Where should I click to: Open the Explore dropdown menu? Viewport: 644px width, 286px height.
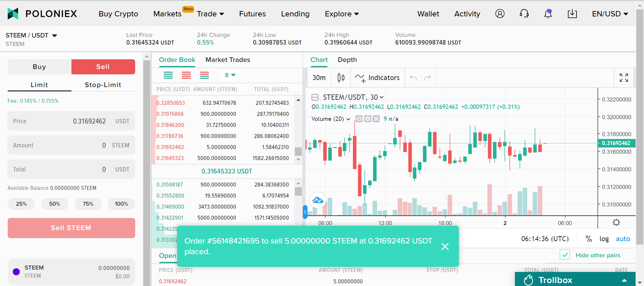pos(342,14)
